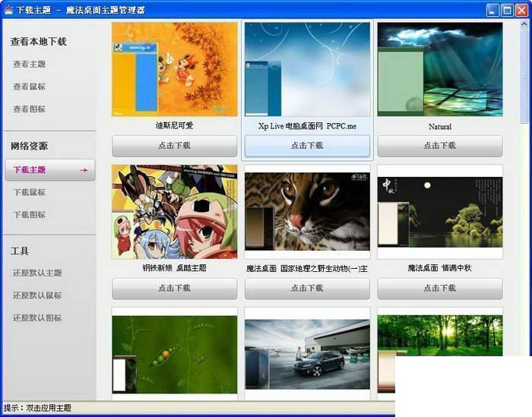The image size is (532, 417).
Task: Click the 迪斯尼可爱 theme name
Action: [174, 126]
